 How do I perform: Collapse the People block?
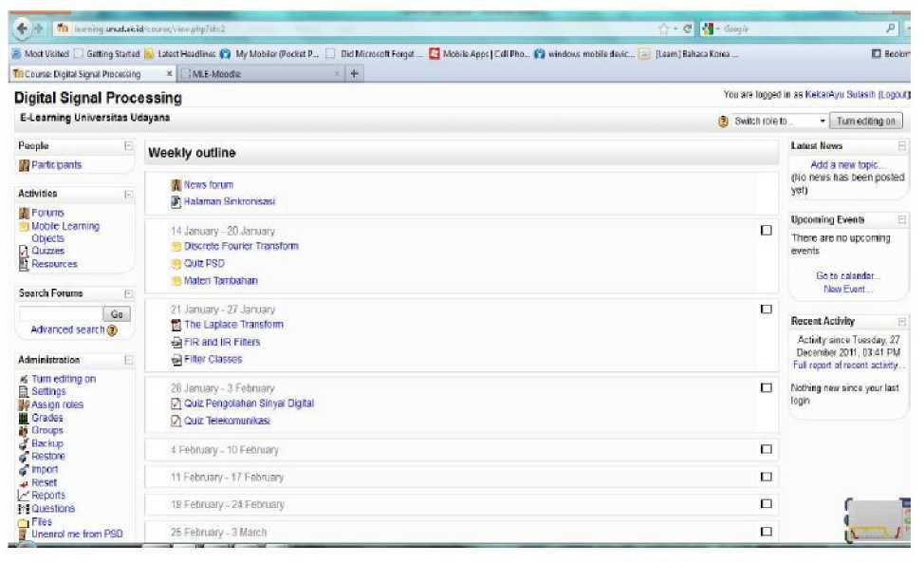click(128, 146)
